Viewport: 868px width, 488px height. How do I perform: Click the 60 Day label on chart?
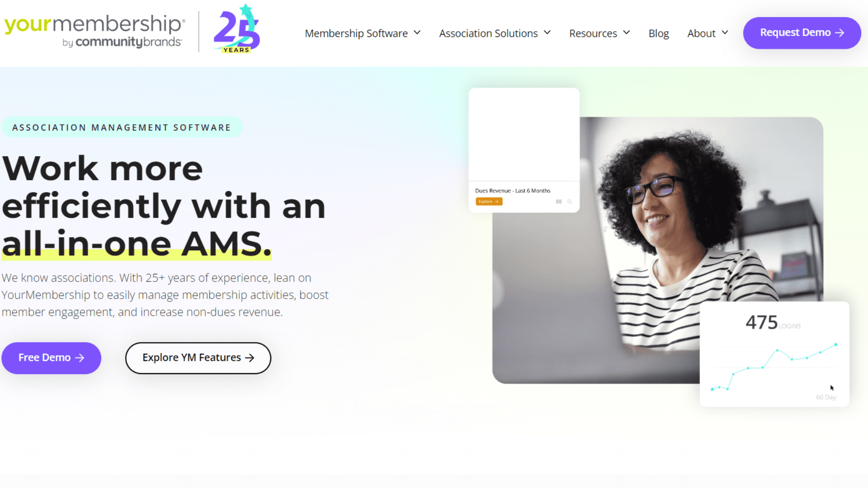(826, 397)
